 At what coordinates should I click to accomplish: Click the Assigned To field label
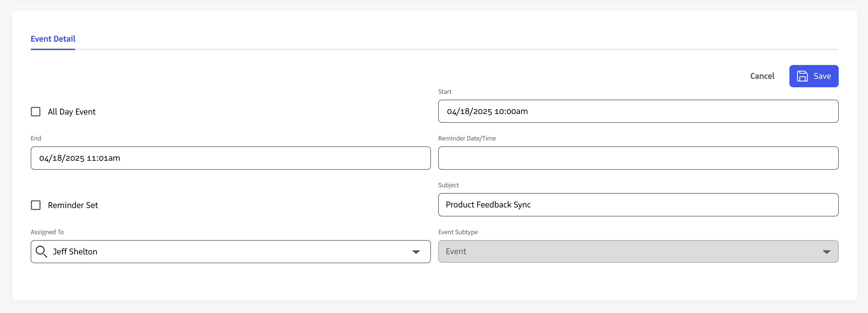coord(47,232)
